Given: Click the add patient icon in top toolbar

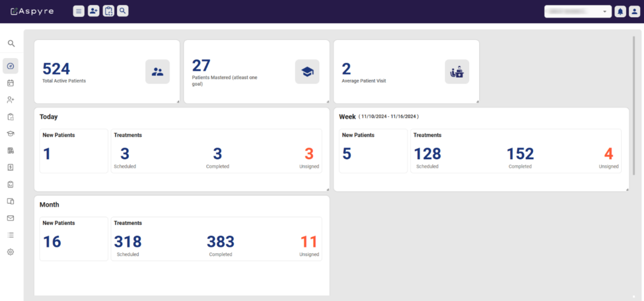Looking at the screenshot, I should pyautogui.click(x=93, y=11).
